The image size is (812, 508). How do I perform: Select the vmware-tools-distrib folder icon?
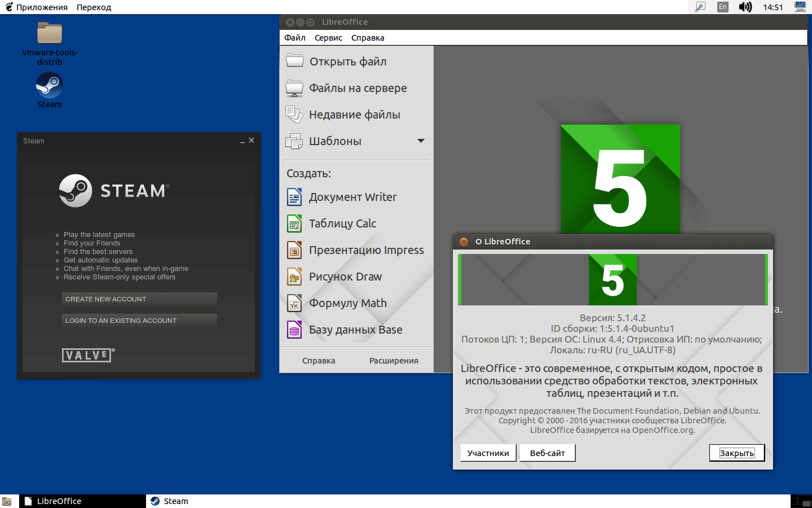(50, 33)
